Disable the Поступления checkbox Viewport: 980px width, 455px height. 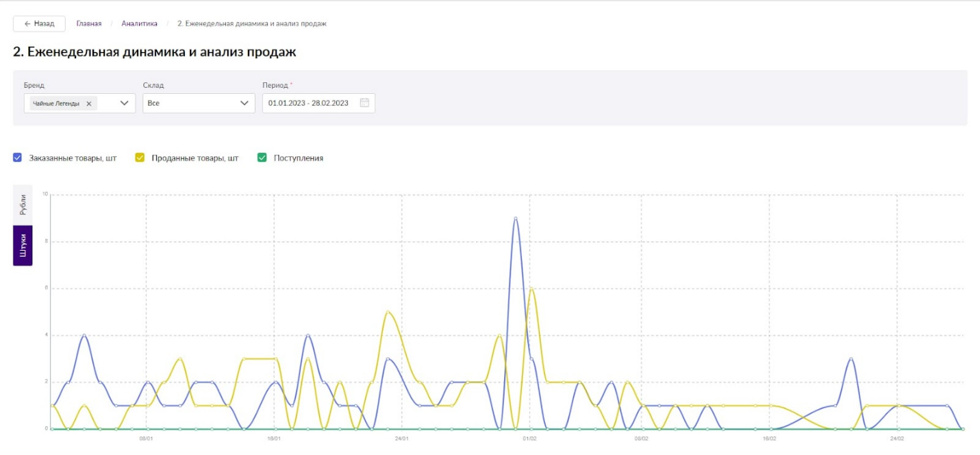pyautogui.click(x=262, y=158)
